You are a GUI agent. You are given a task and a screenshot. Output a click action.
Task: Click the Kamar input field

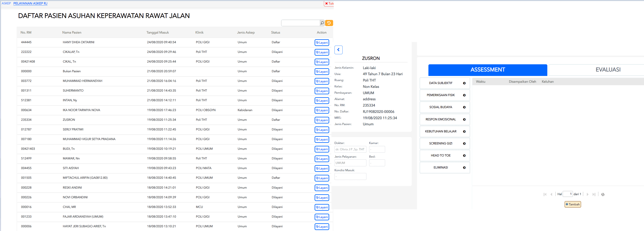pos(377,149)
